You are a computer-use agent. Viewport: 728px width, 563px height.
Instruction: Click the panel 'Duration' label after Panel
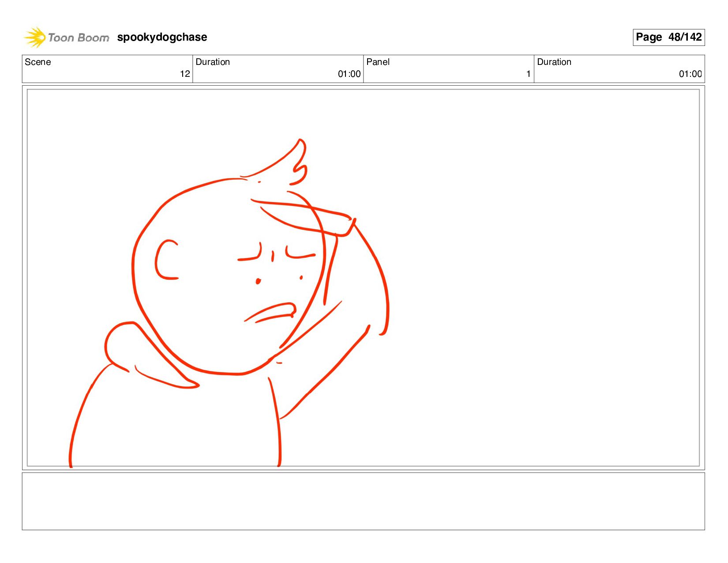(554, 62)
